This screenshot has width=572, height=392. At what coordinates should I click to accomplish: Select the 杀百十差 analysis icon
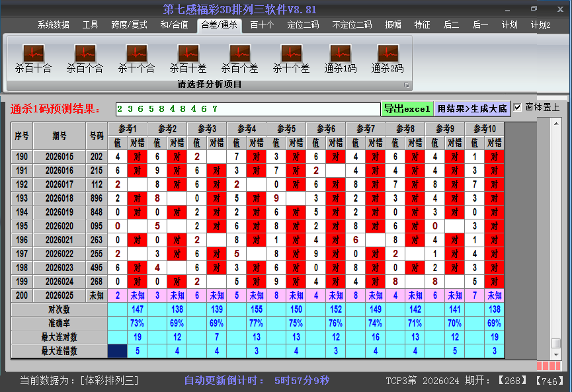tap(187, 56)
